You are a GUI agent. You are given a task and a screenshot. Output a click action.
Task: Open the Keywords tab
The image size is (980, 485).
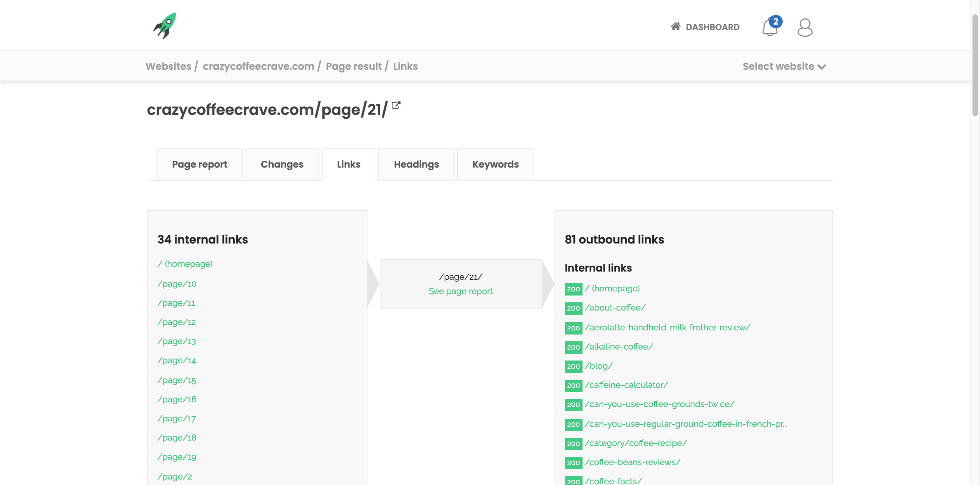(x=495, y=164)
